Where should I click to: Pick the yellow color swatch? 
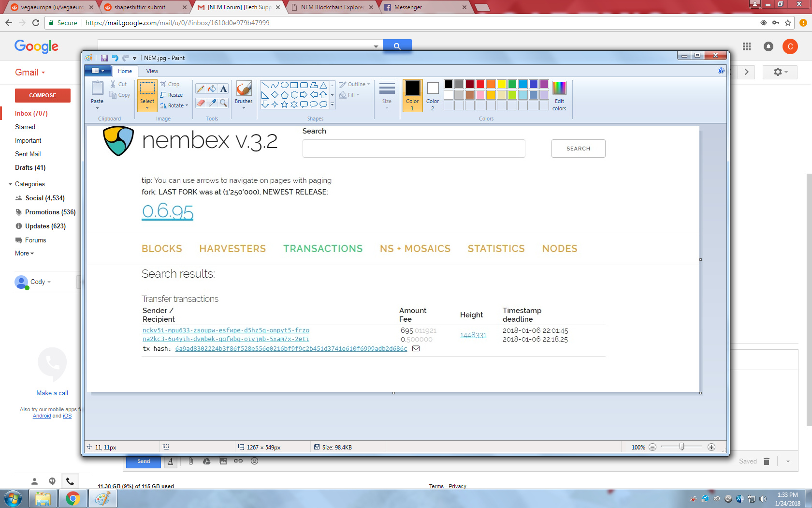click(502, 84)
